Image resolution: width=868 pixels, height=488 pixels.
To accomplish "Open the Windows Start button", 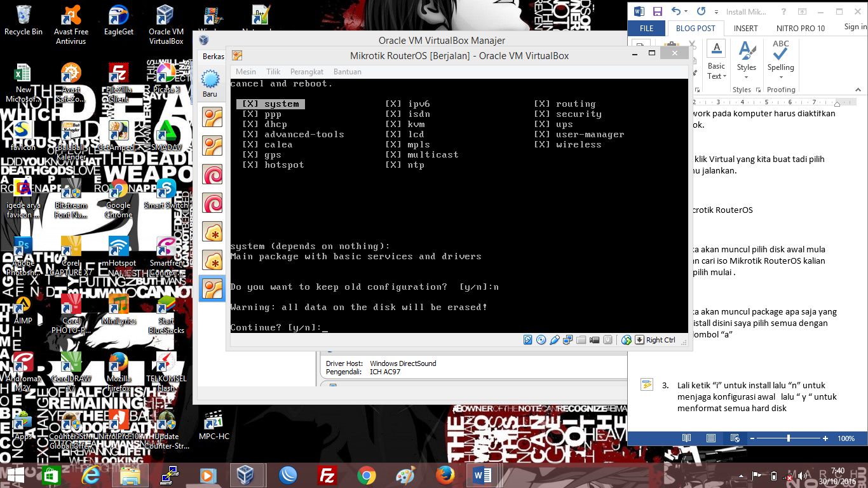I will (x=15, y=475).
